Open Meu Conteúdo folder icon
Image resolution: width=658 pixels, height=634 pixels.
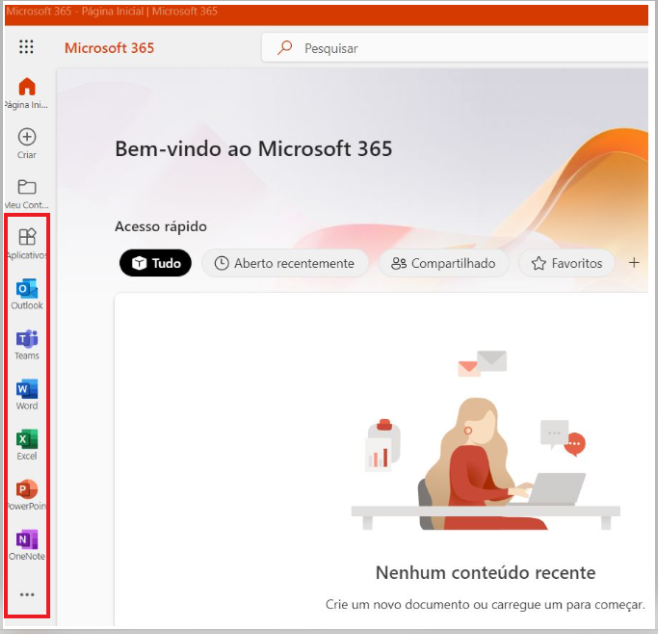click(x=27, y=188)
